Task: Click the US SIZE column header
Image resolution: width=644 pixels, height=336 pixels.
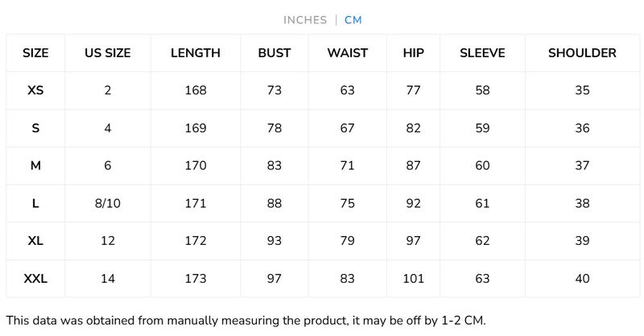Action: coord(108,53)
